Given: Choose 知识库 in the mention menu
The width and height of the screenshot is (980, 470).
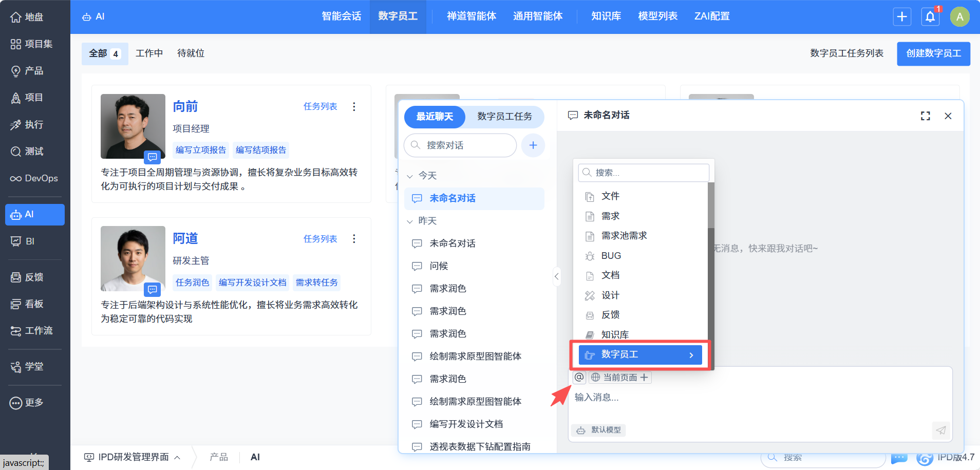Looking at the screenshot, I should pyautogui.click(x=640, y=335).
